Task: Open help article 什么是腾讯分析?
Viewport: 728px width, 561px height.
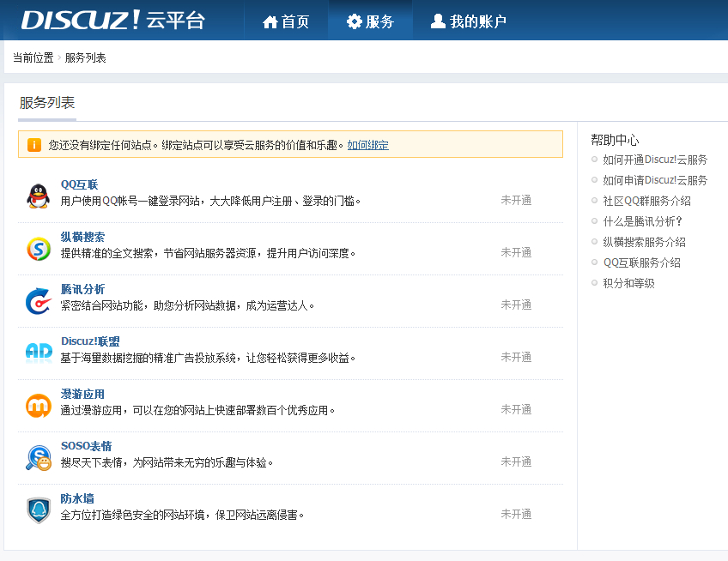Action: [x=642, y=222]
